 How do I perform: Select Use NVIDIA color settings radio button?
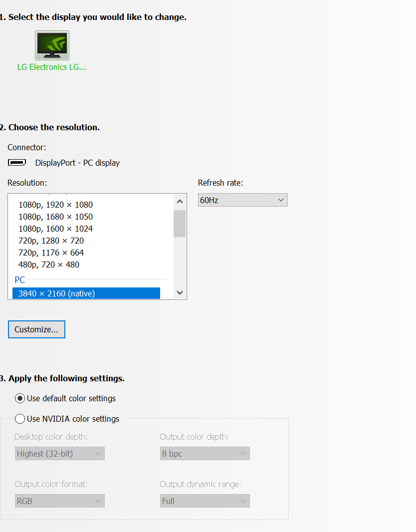[20, 419]
